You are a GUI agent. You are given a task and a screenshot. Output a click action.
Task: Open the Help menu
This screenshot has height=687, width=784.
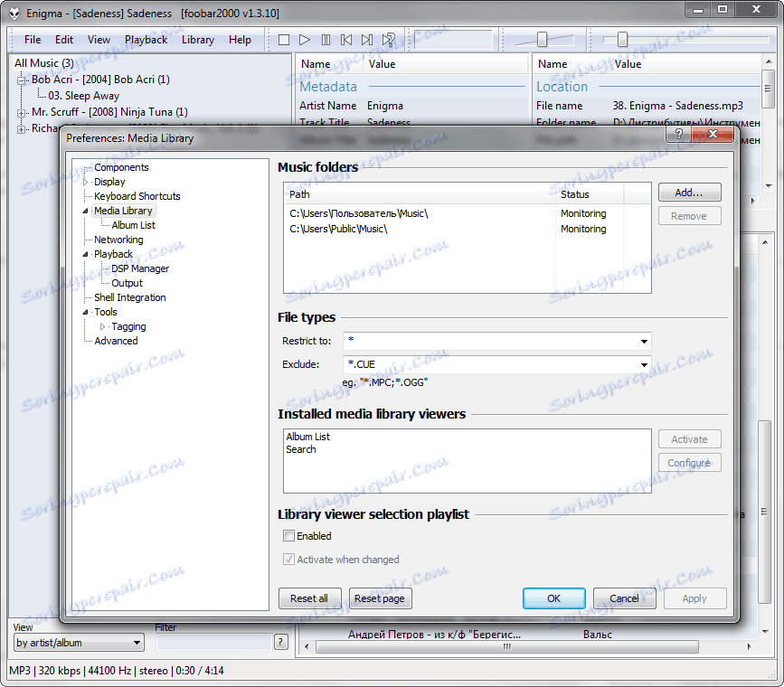(x=240, y=40)
